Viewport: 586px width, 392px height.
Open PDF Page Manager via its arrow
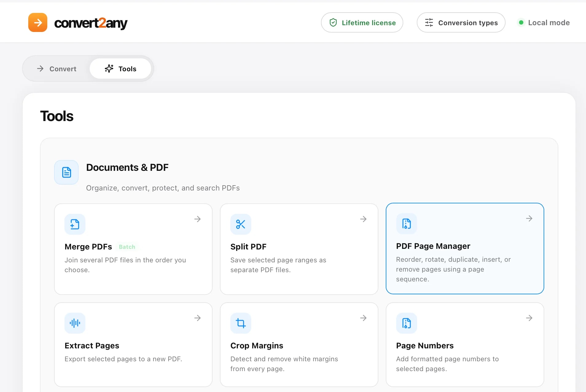click(529, 218)
